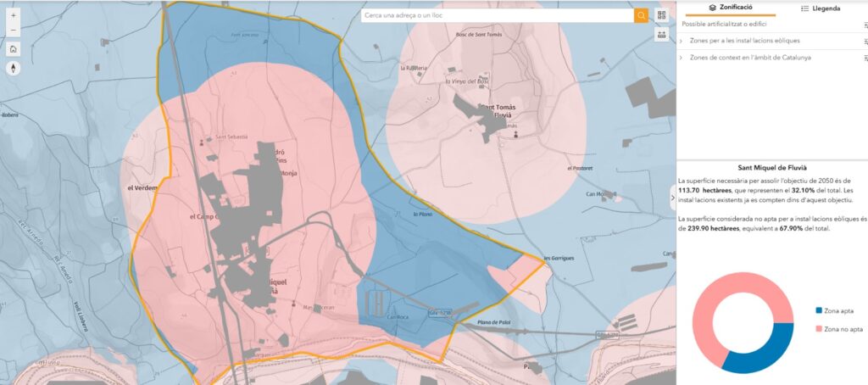Viewport: 868px width, 385px height.
Task: Click the orange search magnifier button
Action: [x=641, y=15]
